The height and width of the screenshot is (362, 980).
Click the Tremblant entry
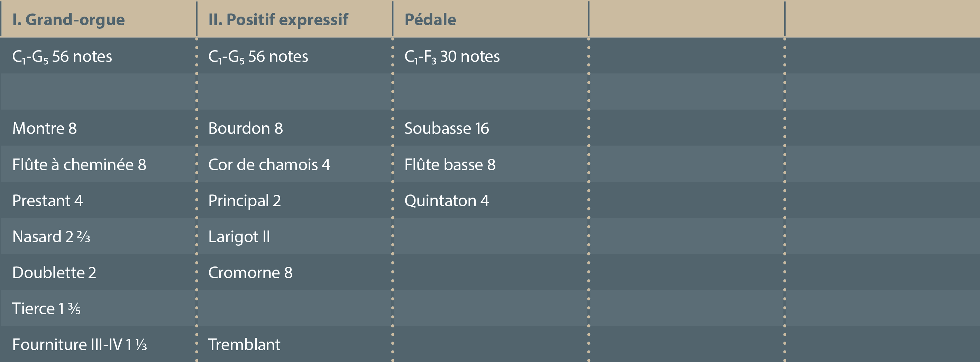pos(244,345)
